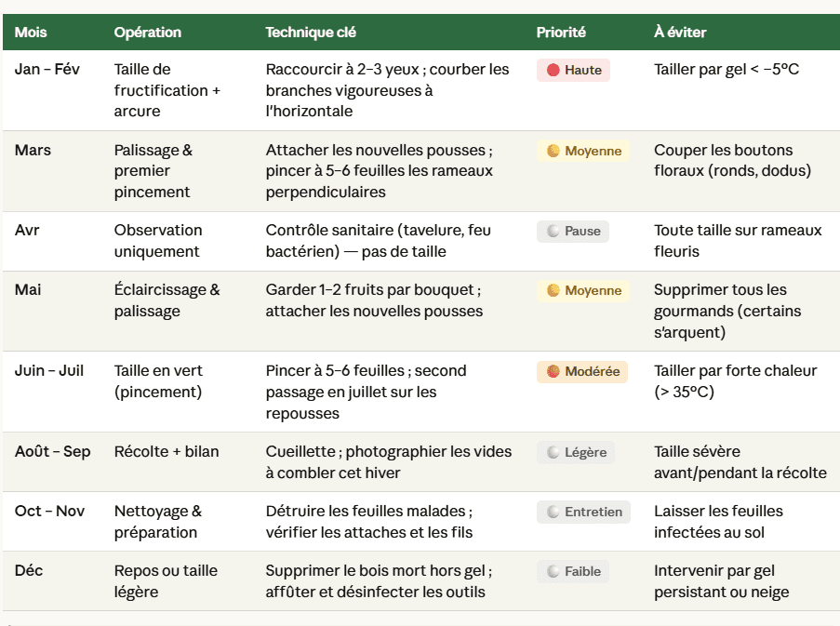Select the Jan – Fév row label

coord(47,69)
